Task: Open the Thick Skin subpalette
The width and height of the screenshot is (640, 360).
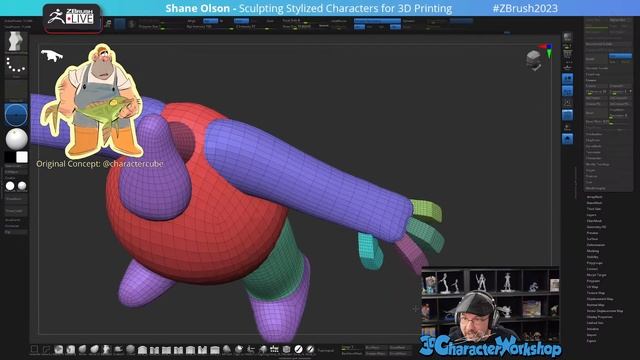Action: (x=594, y=209)
